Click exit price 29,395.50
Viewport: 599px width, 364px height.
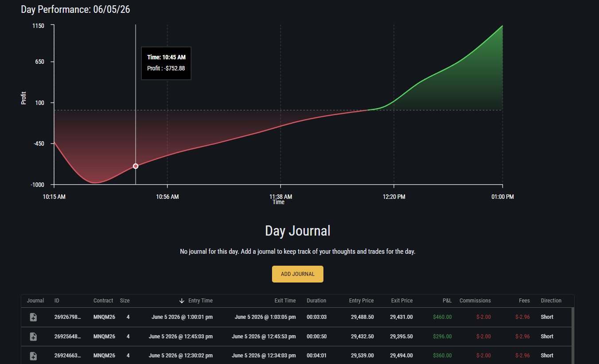tap(401, 337)
